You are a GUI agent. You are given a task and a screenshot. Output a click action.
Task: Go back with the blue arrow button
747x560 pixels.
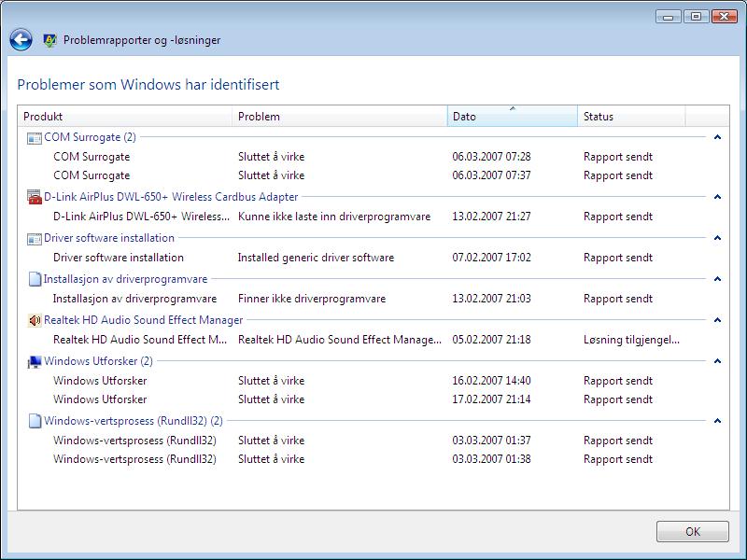click(x=21, y=40)
